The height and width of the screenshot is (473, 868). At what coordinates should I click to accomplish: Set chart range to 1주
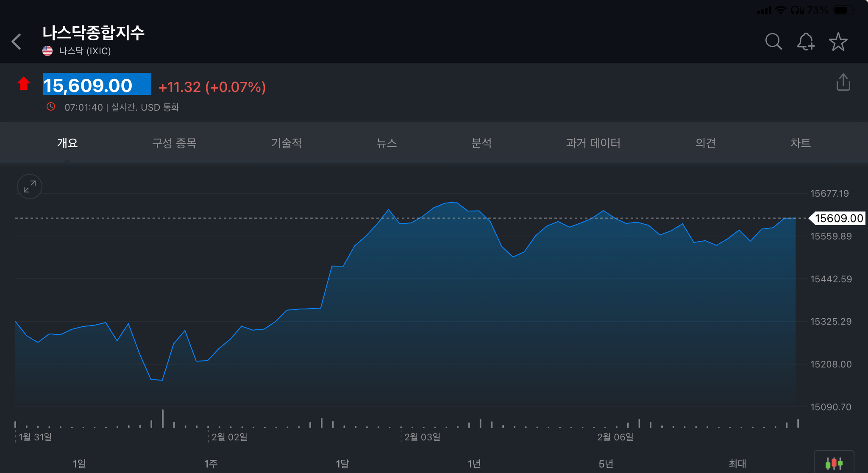(x=211, y=464)
